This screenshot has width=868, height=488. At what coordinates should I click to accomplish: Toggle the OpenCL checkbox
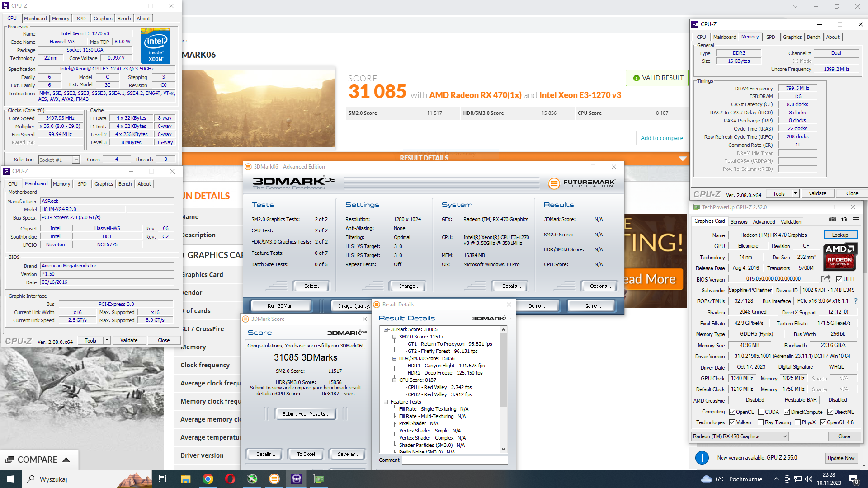(732, 412)
